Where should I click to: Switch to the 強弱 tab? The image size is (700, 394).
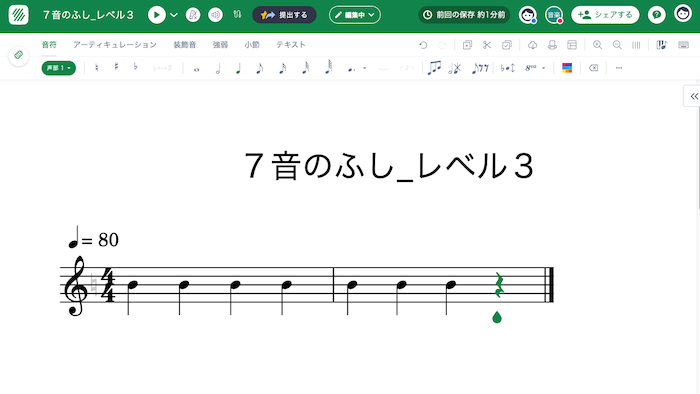point(220,45)
